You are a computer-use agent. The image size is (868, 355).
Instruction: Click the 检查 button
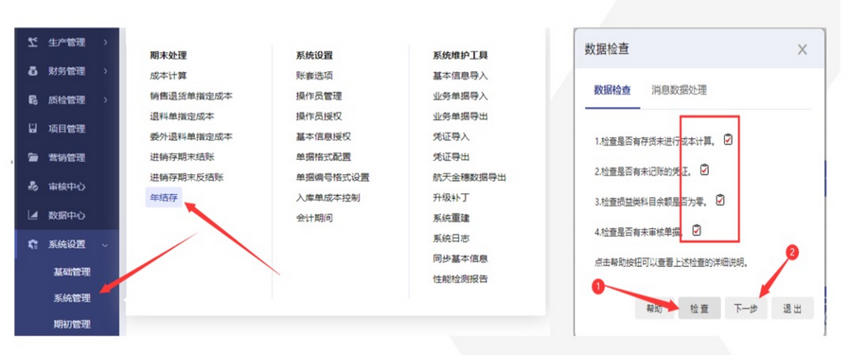(700, 309)
